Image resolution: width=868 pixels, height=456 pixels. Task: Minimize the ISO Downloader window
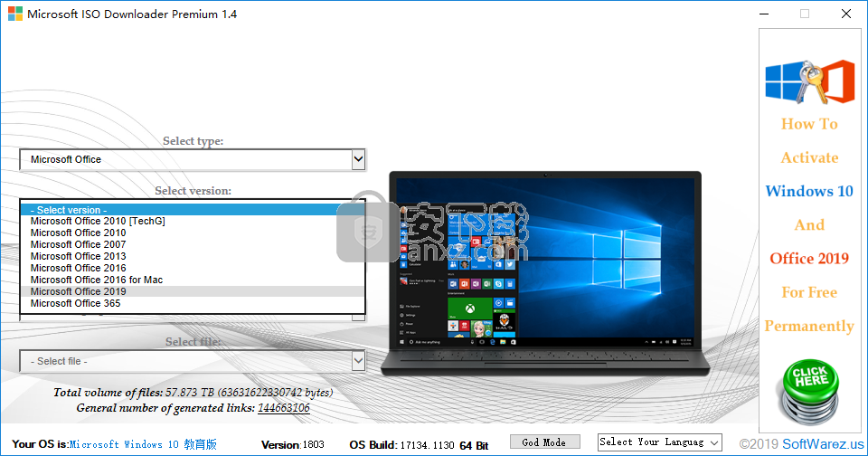[765, 14]
